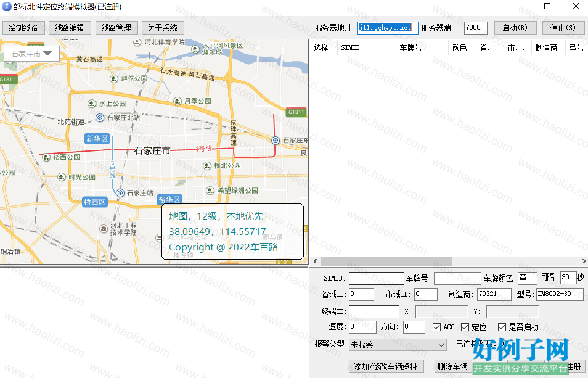This screenshot has height=378, width=588.
Task: Maximize the simulator window
Action: click(x=547, y=6)
